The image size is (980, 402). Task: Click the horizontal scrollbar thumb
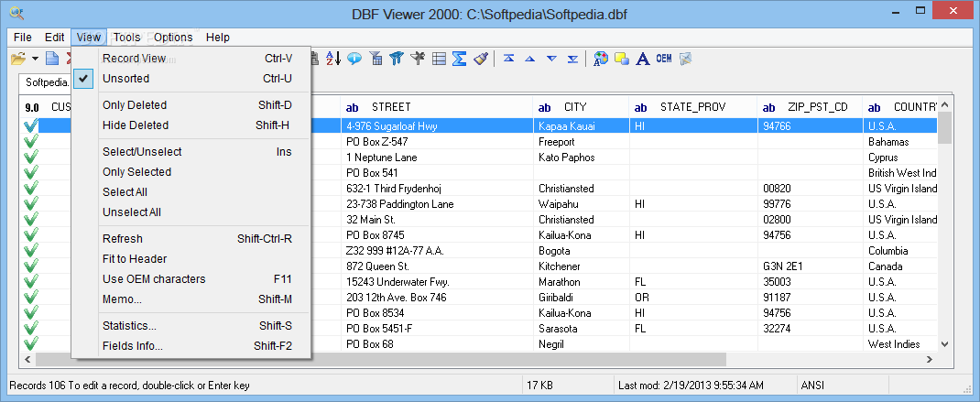(381, 360)
